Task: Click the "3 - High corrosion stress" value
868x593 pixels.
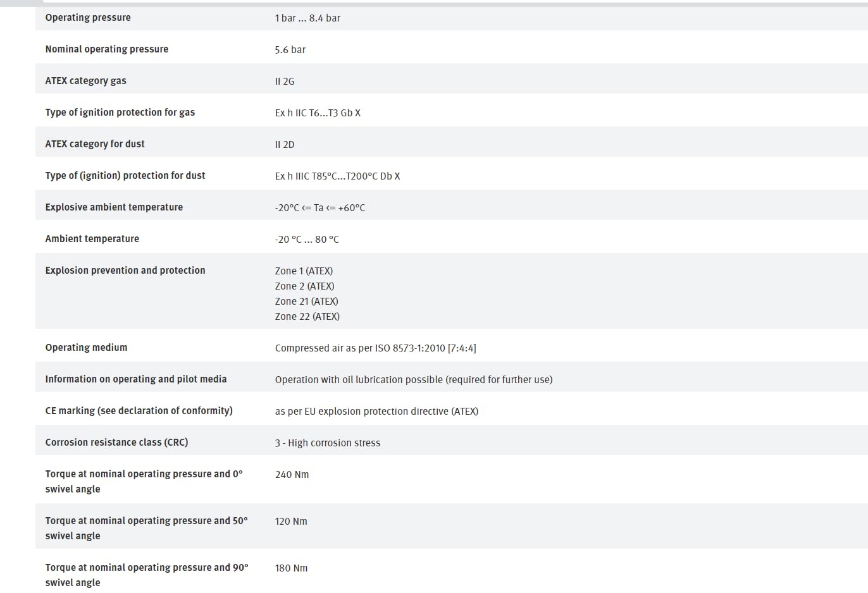Action: [327, 443]
